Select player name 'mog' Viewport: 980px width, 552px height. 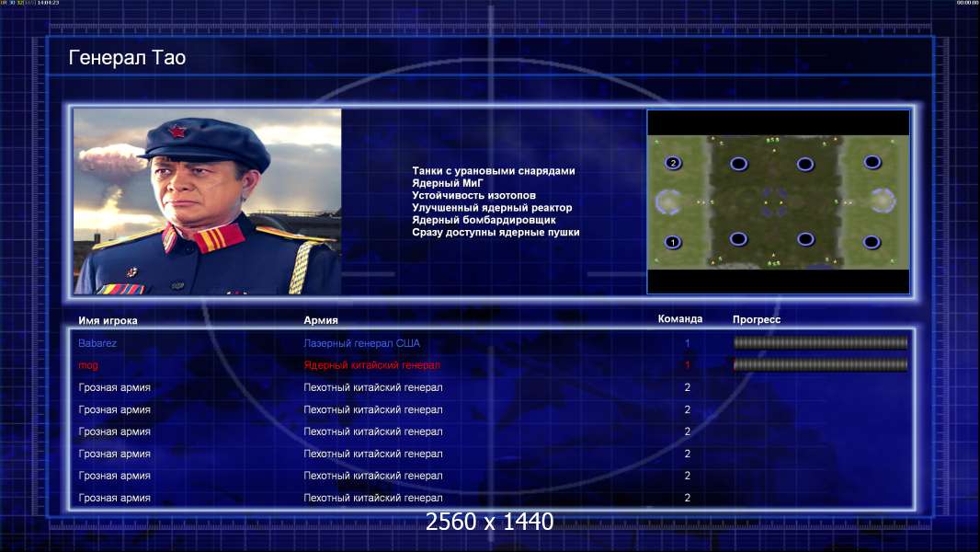(x=88, y=365)
